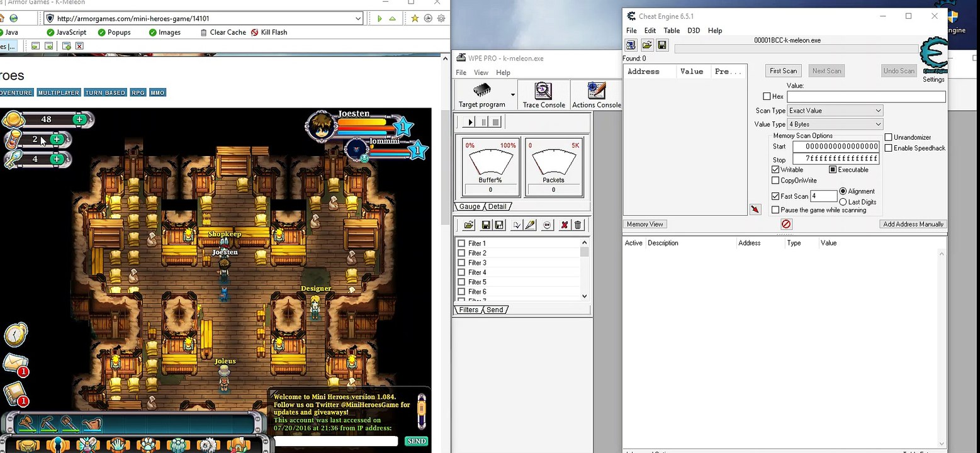Start packet logging with the play button
This screenshot has width=980, height=453.
tap(470, 122)
